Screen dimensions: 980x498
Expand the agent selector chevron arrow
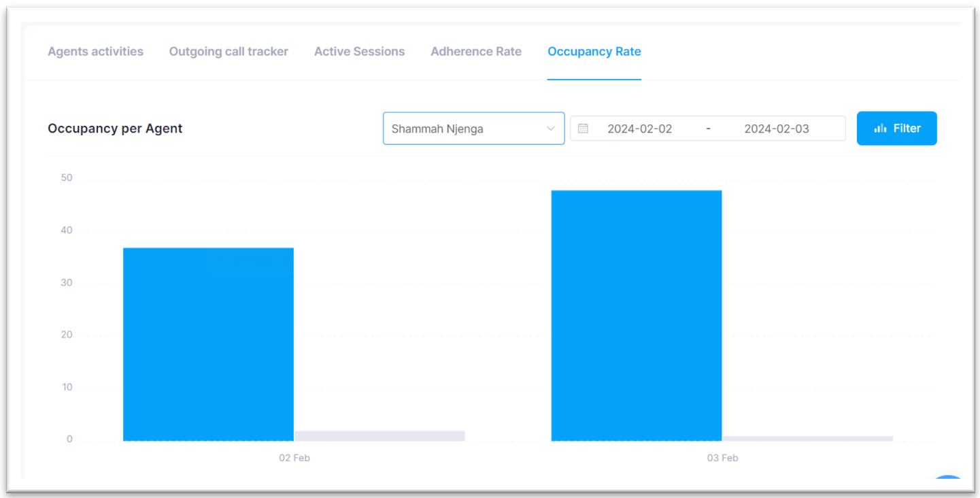551,129
